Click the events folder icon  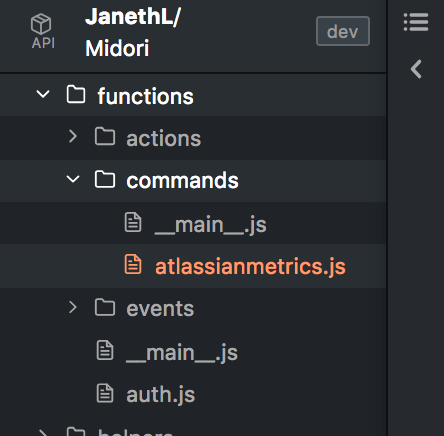(x=105, y=307)
